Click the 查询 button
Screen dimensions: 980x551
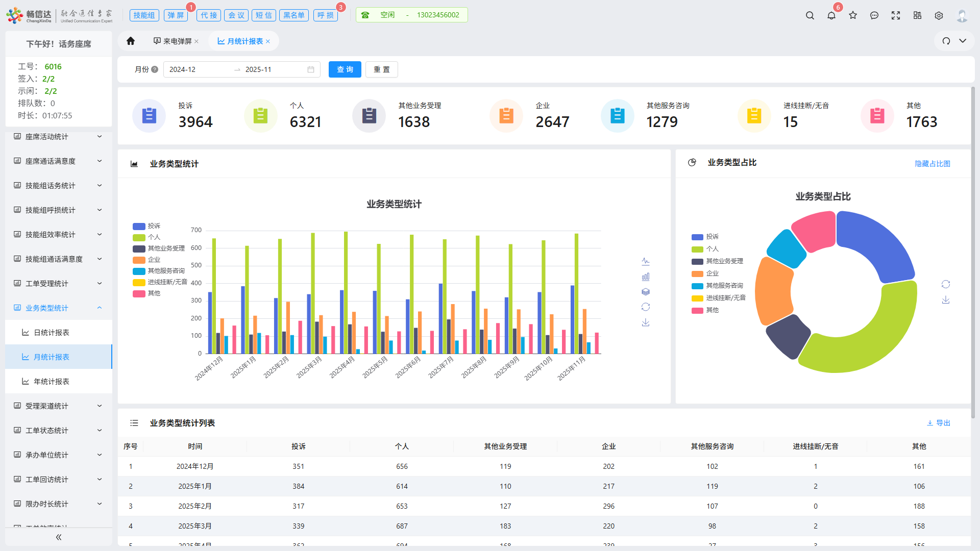345,69
